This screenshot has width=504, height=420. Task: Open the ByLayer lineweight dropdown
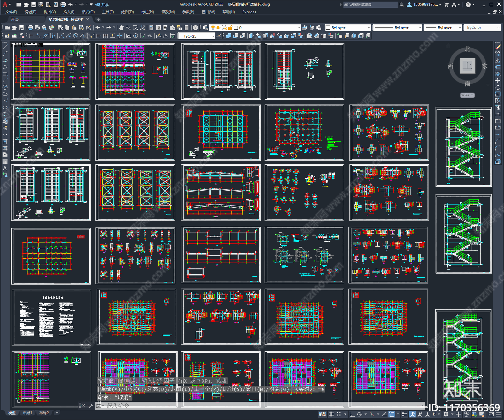coord(443,28)
